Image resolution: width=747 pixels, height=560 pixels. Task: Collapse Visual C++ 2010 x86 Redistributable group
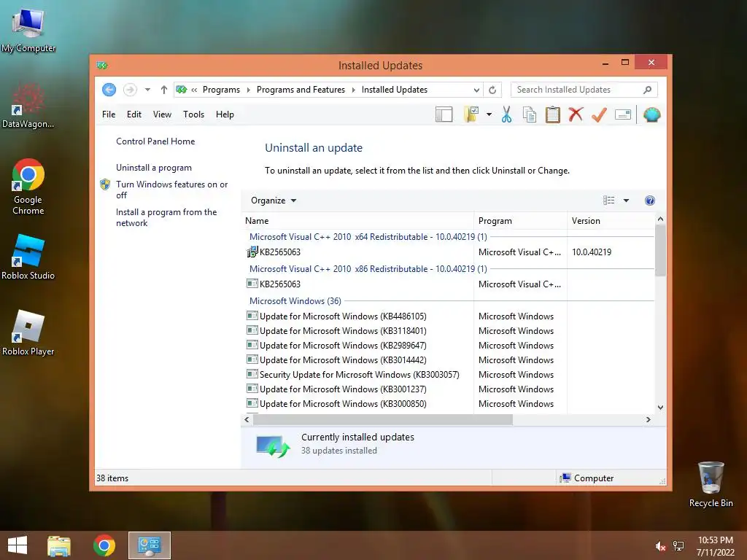click(368, 269)
